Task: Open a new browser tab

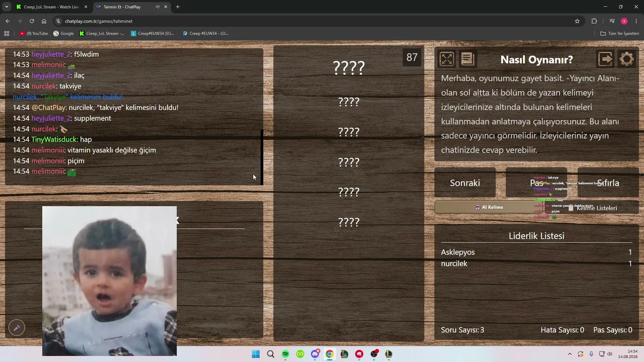Action: pos(178,7)
